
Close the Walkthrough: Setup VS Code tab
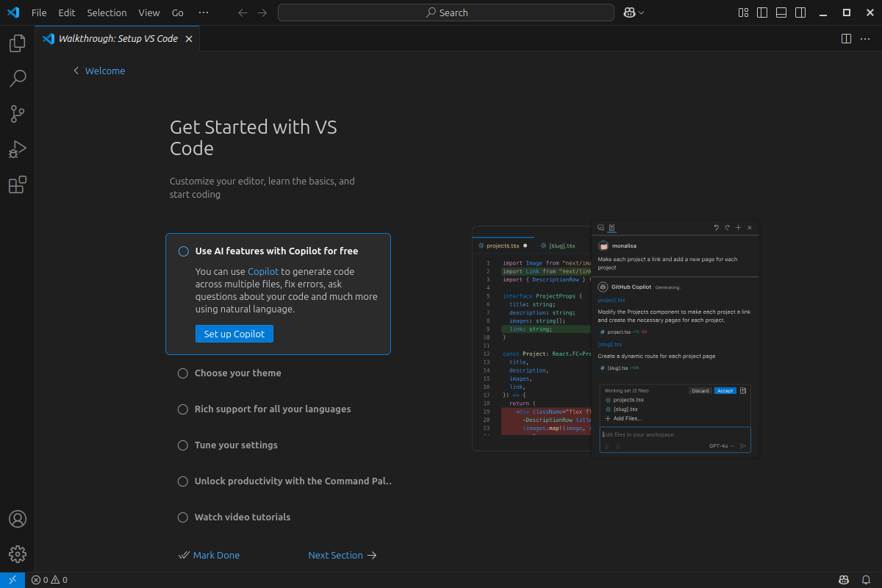coord(189,39)
